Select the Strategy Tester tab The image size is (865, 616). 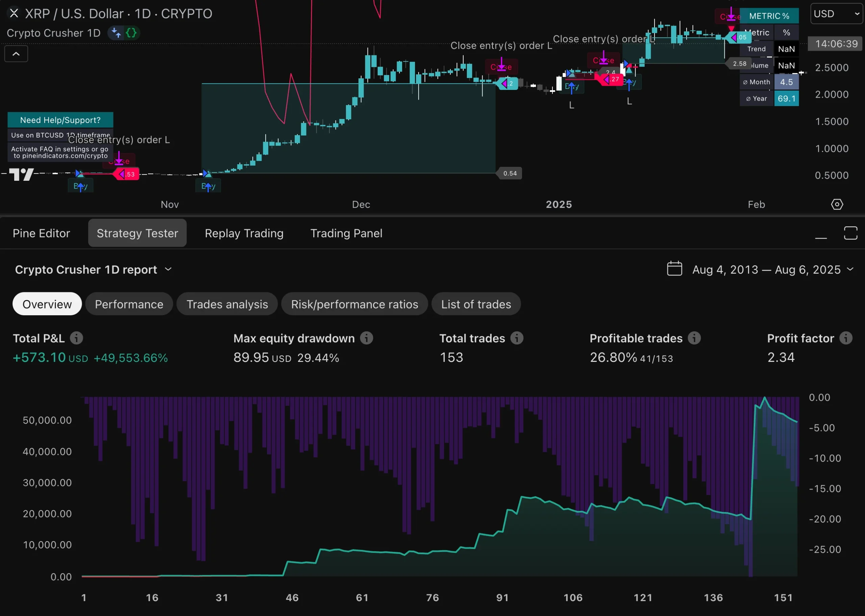(x=137, y=233)
